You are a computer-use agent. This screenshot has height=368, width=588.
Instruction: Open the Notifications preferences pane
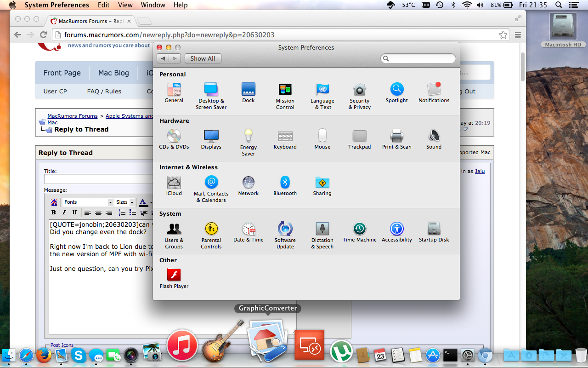[x=434, y=93]
